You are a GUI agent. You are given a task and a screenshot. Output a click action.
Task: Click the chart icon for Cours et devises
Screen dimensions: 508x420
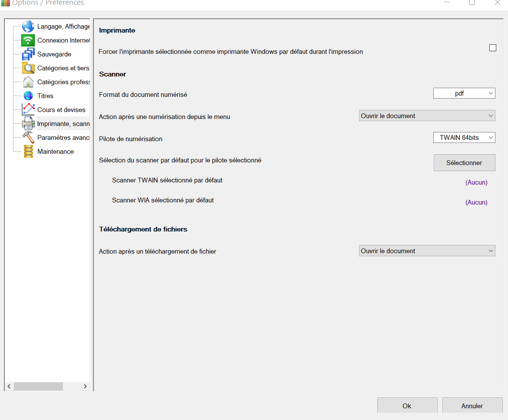28,110
